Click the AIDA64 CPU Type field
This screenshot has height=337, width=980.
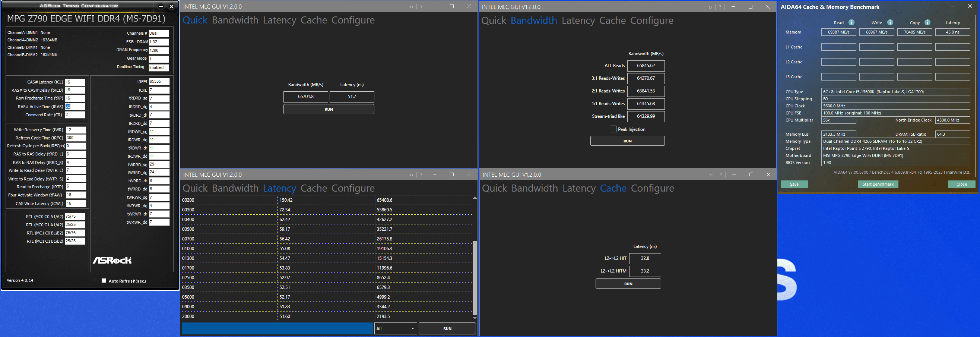(895, 92)
